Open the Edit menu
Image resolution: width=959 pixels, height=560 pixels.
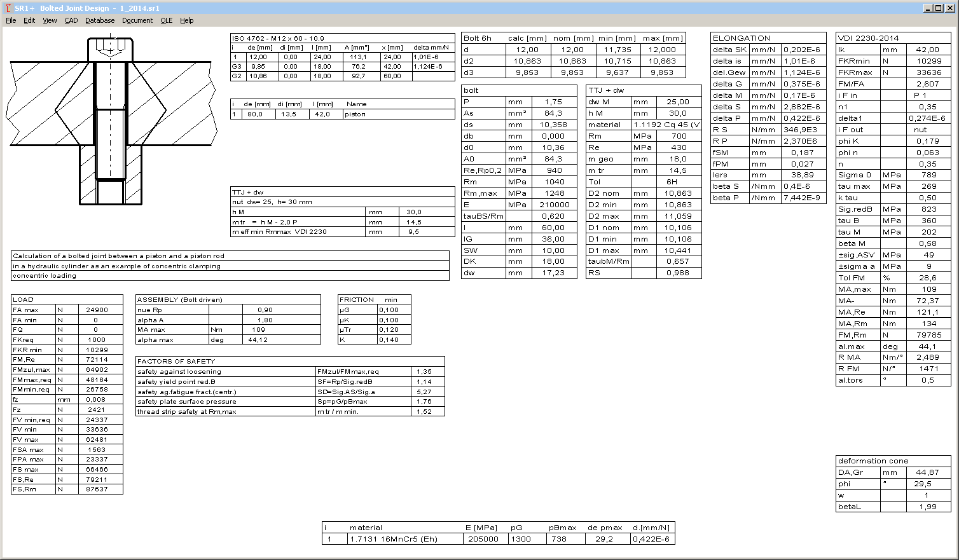click(x=29, y=20)
